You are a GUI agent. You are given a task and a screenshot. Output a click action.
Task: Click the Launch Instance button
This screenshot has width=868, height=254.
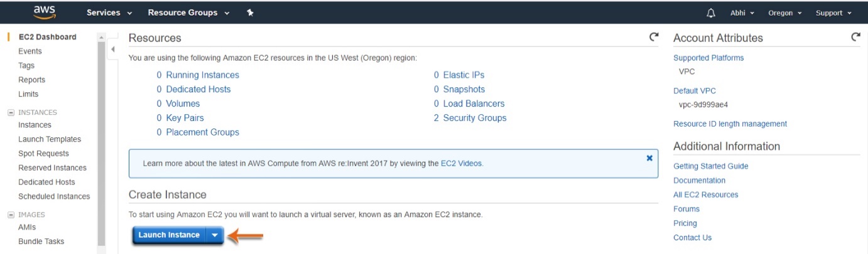pos(169,235)
